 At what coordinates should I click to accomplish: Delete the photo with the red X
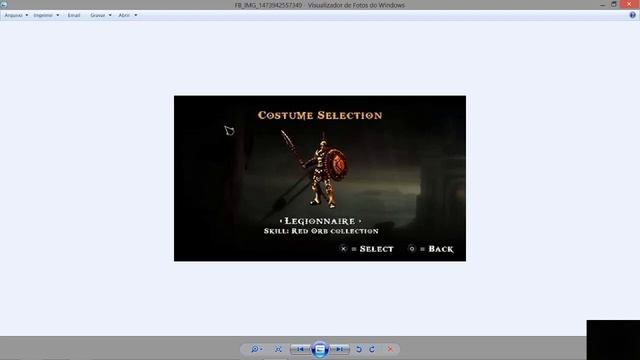pos(390,349)
